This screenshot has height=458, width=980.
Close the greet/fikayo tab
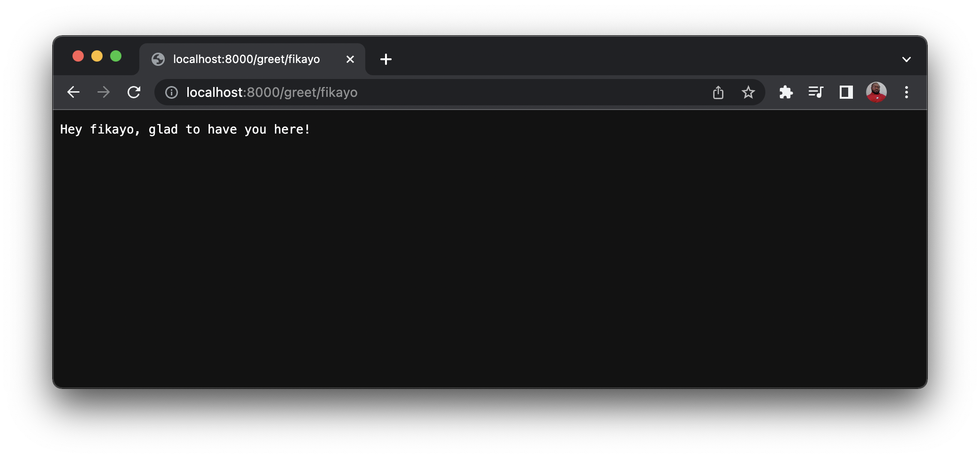tap(350, 59)
